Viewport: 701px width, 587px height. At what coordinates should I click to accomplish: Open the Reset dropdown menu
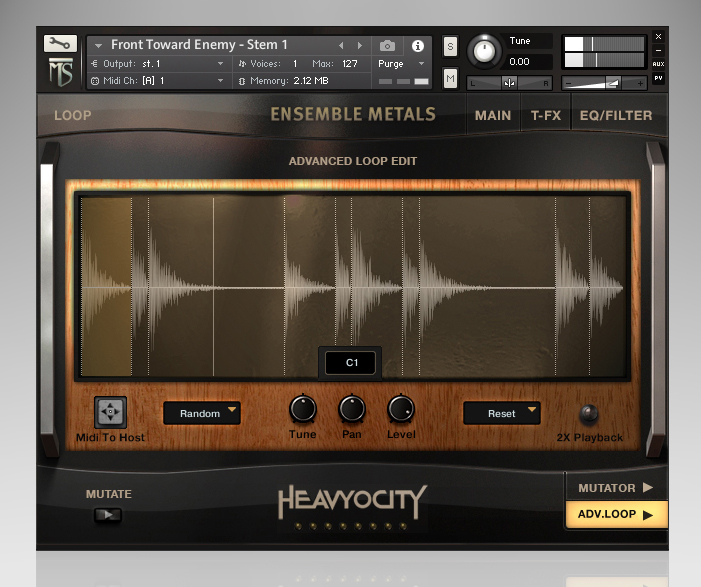[x=502, y=413]
